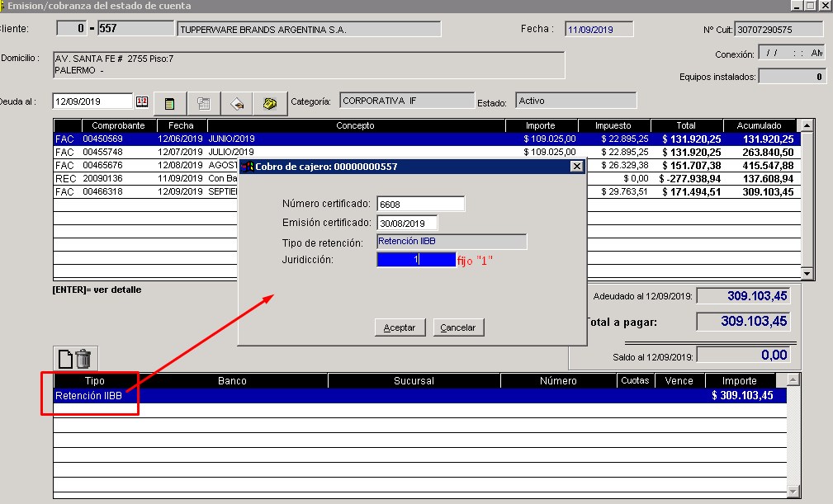Screen dimensions: 833x504
Task: Select the Retención IIBB payment row
Action: pyautogui.click(x=330, y=396)
